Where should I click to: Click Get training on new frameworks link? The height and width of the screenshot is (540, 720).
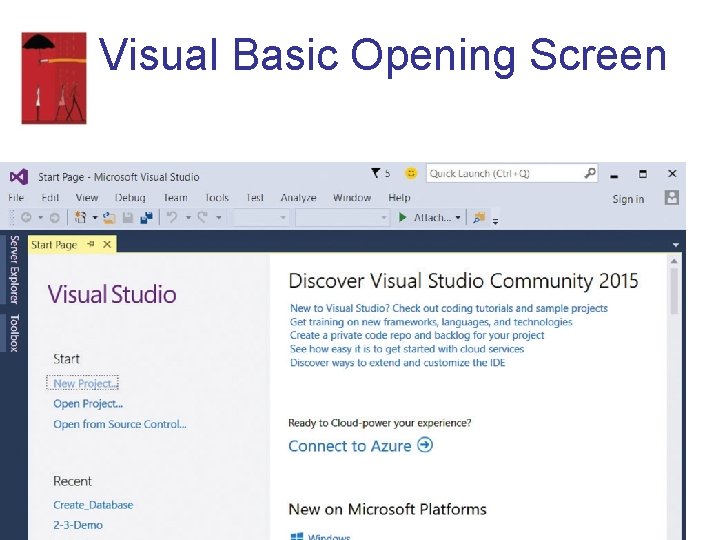tap(431, 321)
